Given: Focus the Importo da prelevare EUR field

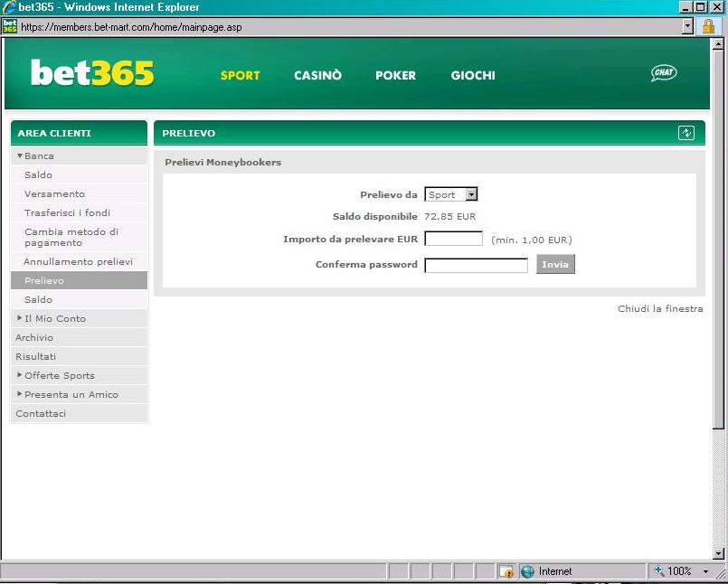Looking at the screenshot, I should pyautogui.click(x=454, y=239).
